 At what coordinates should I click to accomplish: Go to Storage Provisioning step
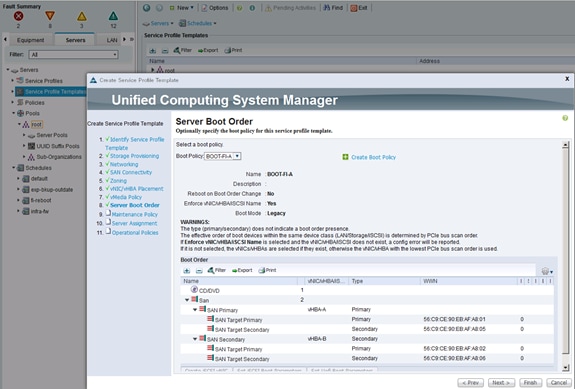(135, 156)
